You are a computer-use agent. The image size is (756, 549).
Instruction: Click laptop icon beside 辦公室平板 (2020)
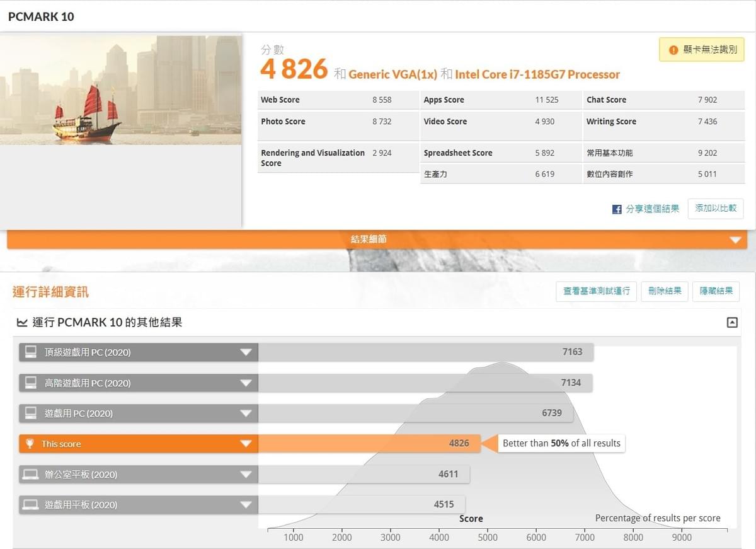coord(30,474)
